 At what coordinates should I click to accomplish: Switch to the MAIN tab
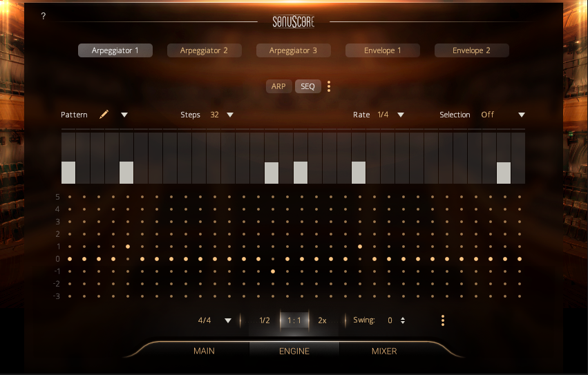coord(204,351)
